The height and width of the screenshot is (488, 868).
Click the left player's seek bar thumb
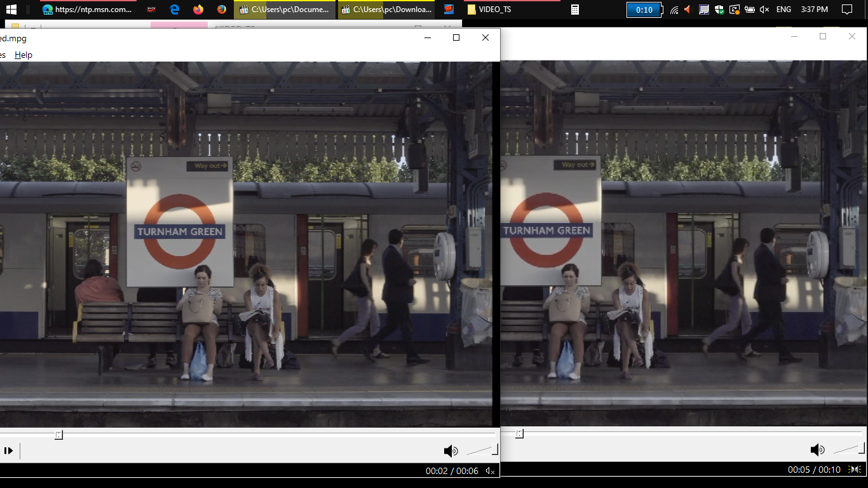point(58,435)
